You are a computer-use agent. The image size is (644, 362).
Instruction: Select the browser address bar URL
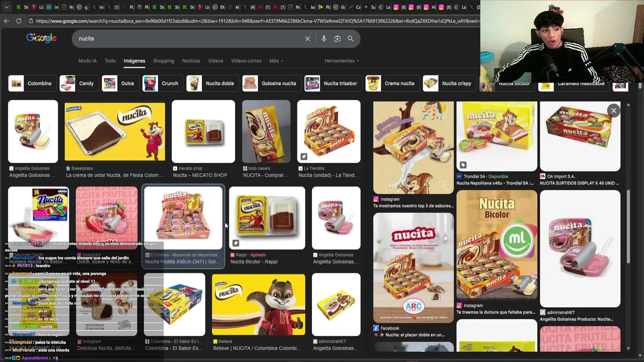257,21
